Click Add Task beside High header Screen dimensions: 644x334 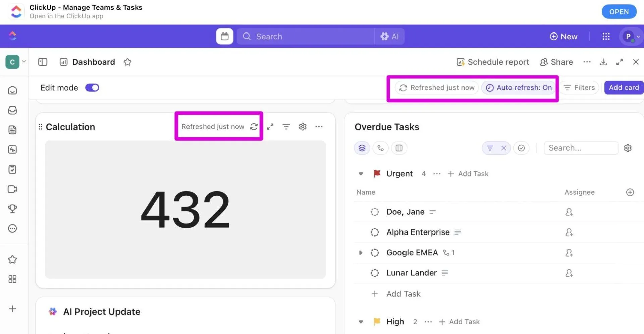(459, 322)
